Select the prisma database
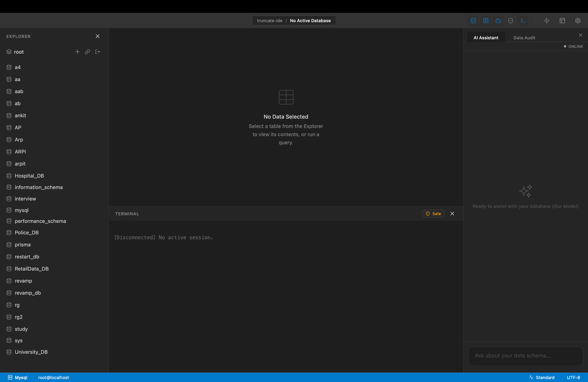Image resolution: width=588 pixels, height=382 pixels. pyautogui.click(x=54, y=244)
